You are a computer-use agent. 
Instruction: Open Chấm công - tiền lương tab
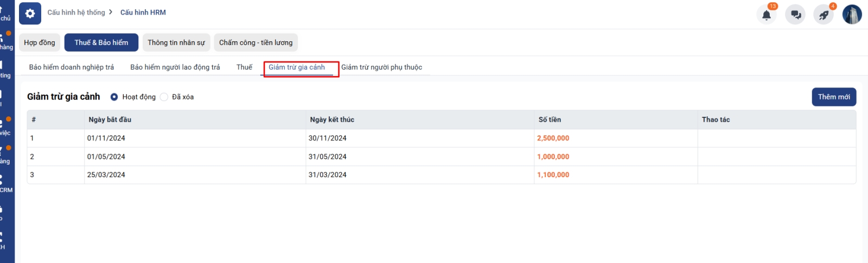coord(256,42)
